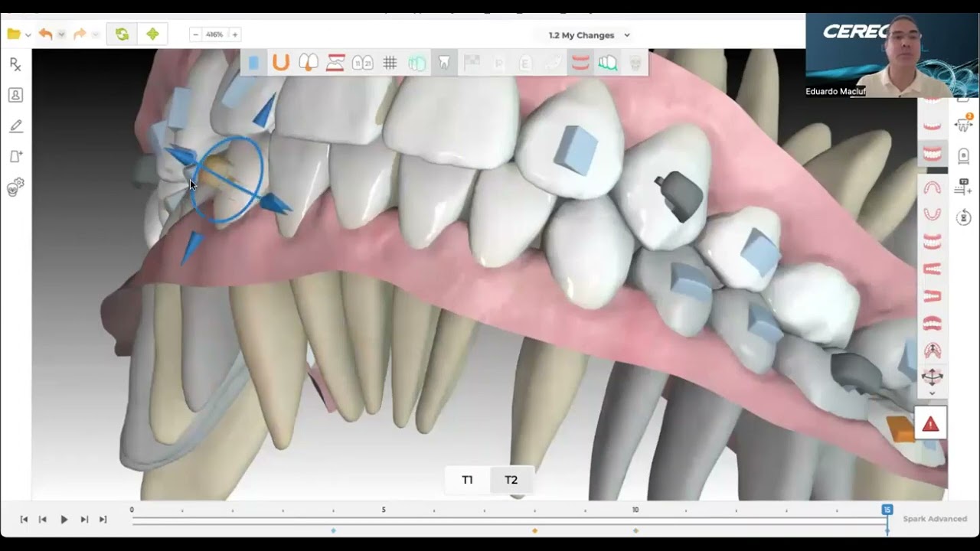
Task: Undo the last change
Action: coord(46,34)
